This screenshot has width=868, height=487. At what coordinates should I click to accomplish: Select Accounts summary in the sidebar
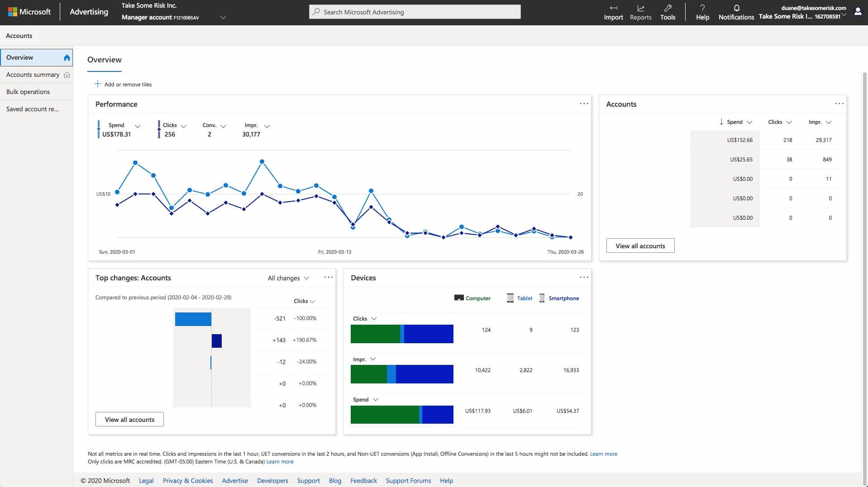point(36,75)
